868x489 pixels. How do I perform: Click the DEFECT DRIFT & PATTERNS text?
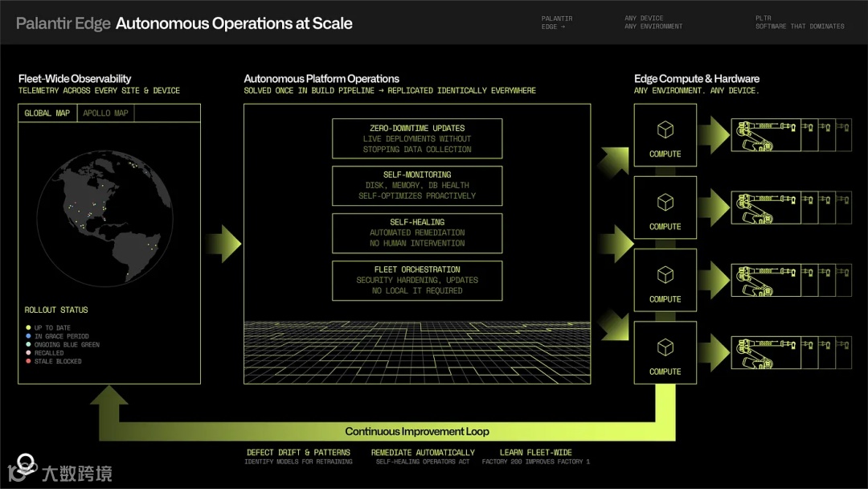(x=298, y=453)
